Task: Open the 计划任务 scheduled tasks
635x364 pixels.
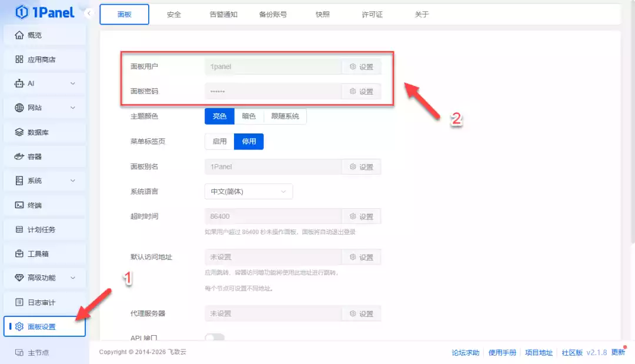Action: coord(36,229)
